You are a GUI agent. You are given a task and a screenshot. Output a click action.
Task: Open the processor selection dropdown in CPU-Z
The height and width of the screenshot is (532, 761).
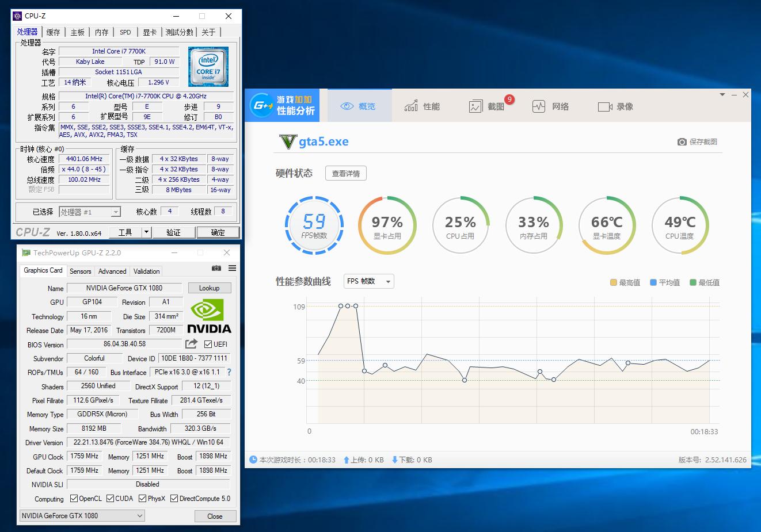click(90, 212)
